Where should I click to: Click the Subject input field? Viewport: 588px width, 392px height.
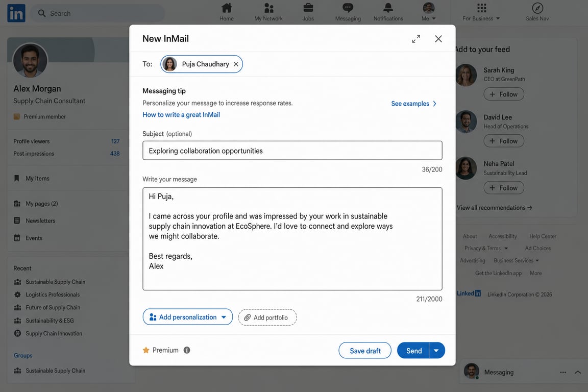pyautogui.click(x=292, y=151)
